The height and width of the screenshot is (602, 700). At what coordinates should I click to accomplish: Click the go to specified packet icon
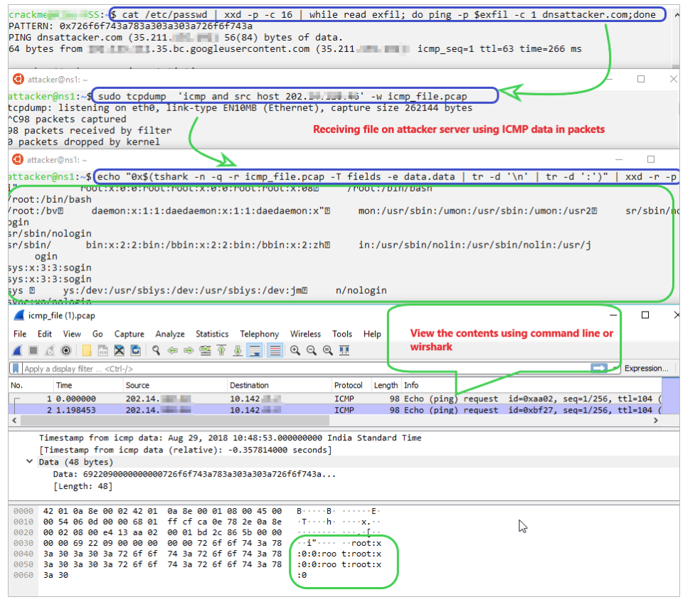pyautogui.click(x=206, y=351)
